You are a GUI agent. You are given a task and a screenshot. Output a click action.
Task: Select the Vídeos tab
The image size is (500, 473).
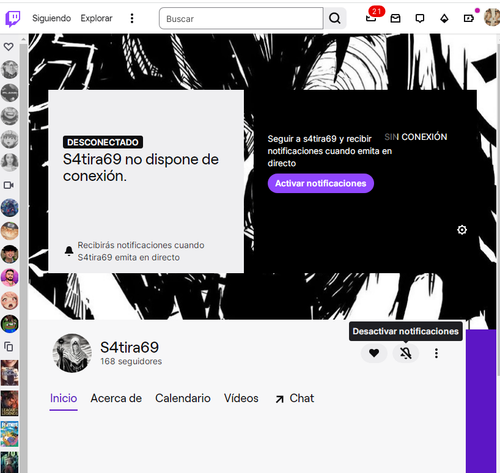(x=241, y=398)
